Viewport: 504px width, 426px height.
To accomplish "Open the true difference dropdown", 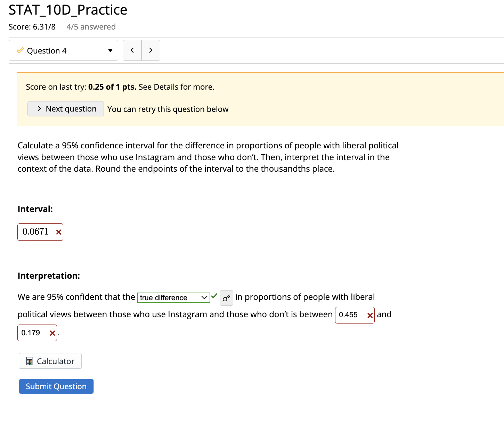I will [173, 298].
